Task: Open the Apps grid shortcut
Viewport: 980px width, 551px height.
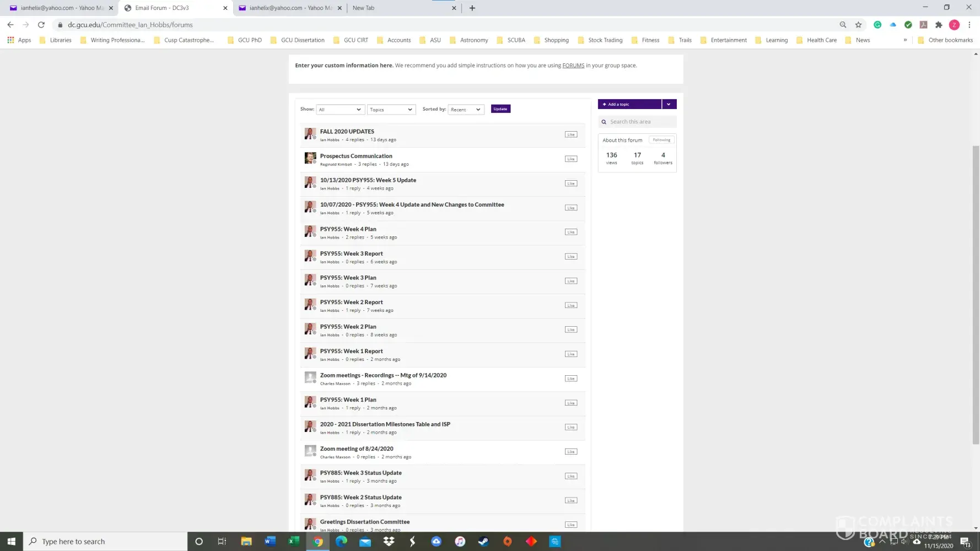Action: 19,40
